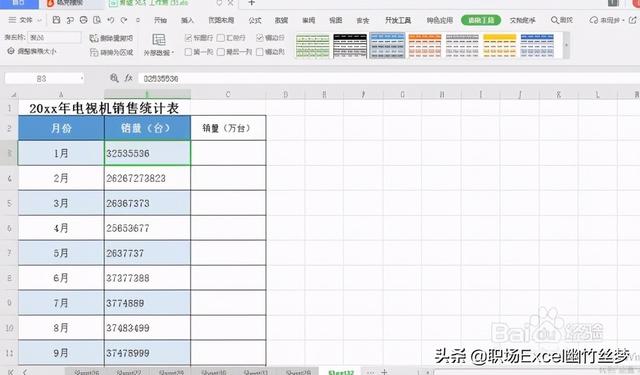Image resolution: width=640 pixels, height=375 pixels.
Task: Select the dark blue table style thumbnail
Action: (x=537, y=46)
